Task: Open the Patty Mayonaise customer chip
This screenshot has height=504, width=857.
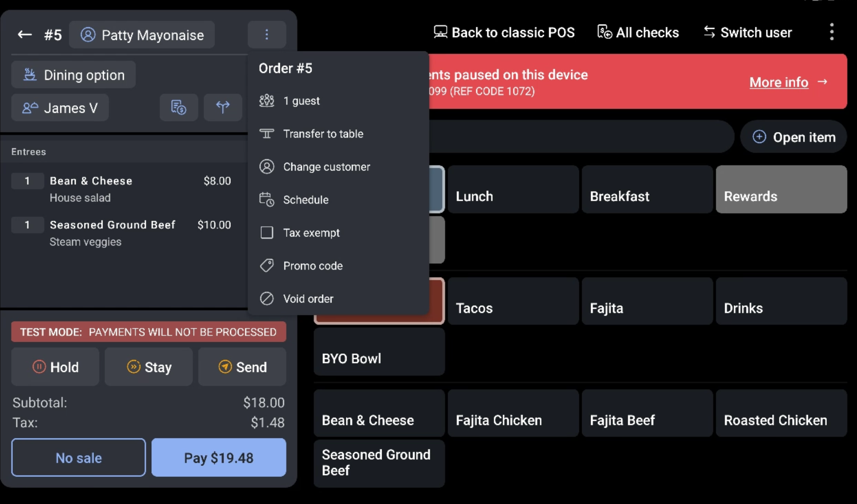Action: click(142, 35)
